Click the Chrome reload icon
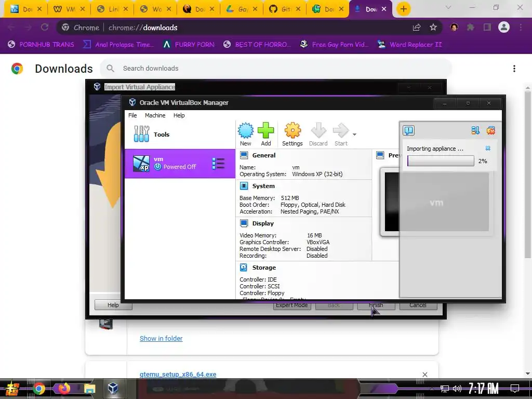Screen dimensions: 532x399 [x=45, y=28]
